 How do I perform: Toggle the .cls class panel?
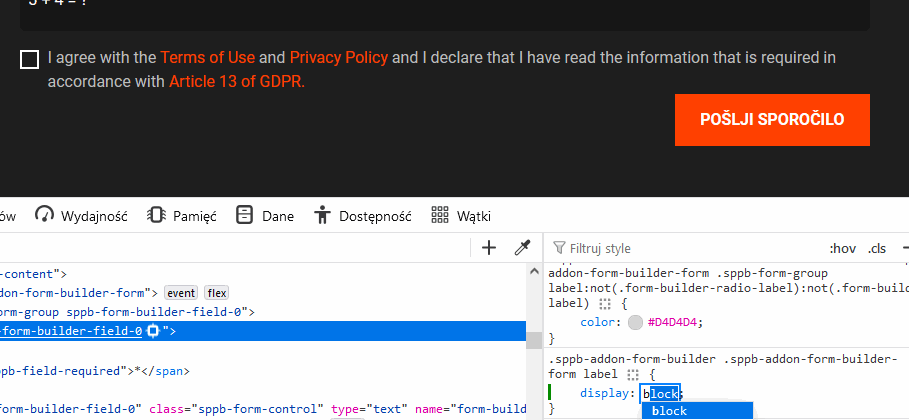(877, 248)
